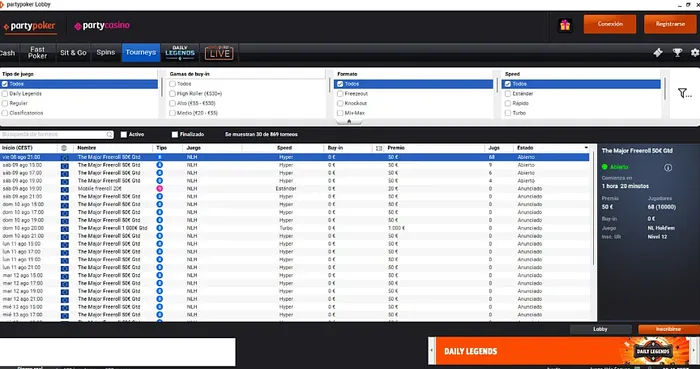The image size is (700, 369).
Task: Check Medio (€20 - €55) buy-in range
Action: (x=172, y=113)
